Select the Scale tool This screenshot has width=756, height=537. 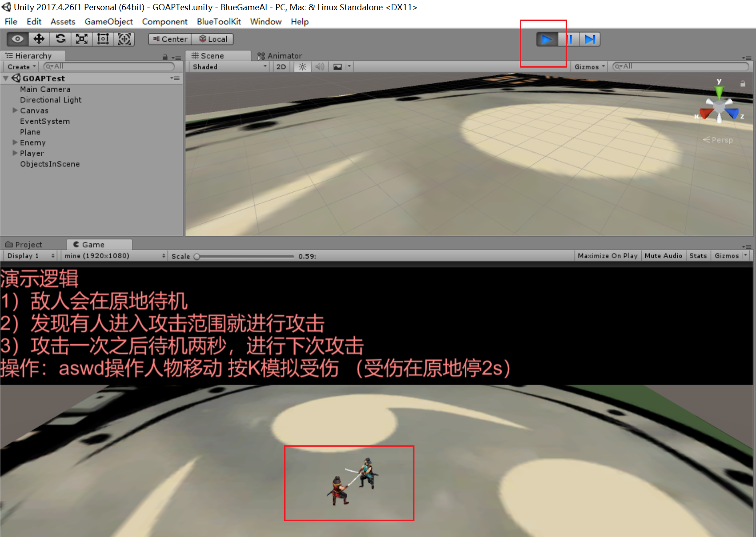pyautogui.click(x=82, y=39)
